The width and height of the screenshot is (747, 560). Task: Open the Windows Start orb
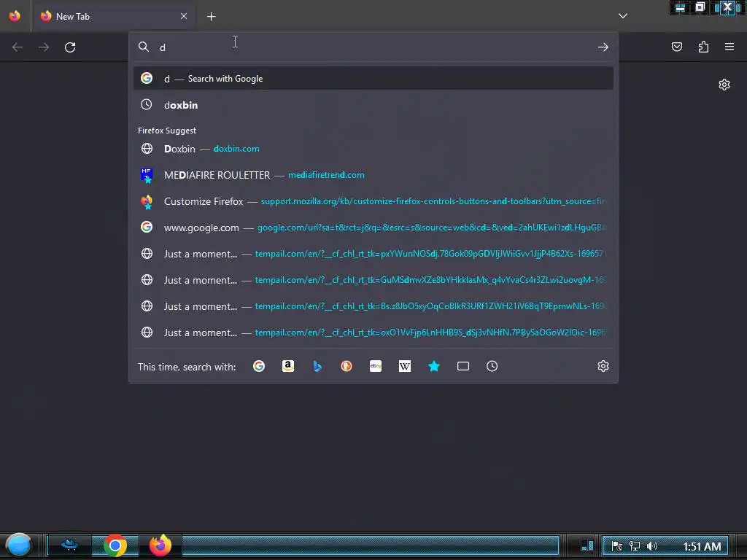[x=18, y=545]
